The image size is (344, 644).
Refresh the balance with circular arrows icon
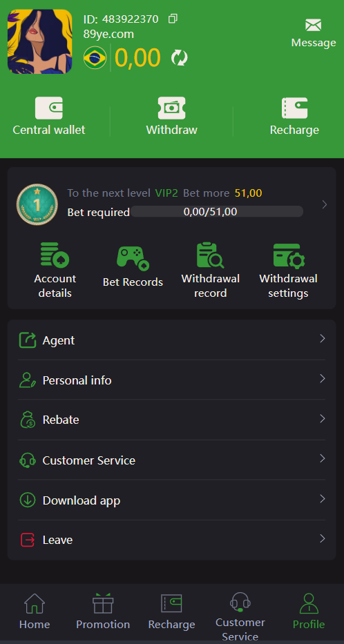179,57
